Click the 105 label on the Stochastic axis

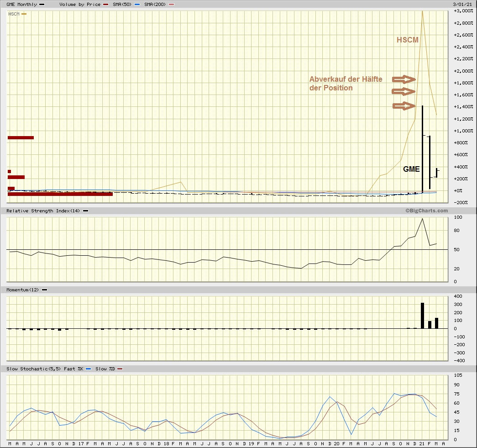(x=458, y=375)
